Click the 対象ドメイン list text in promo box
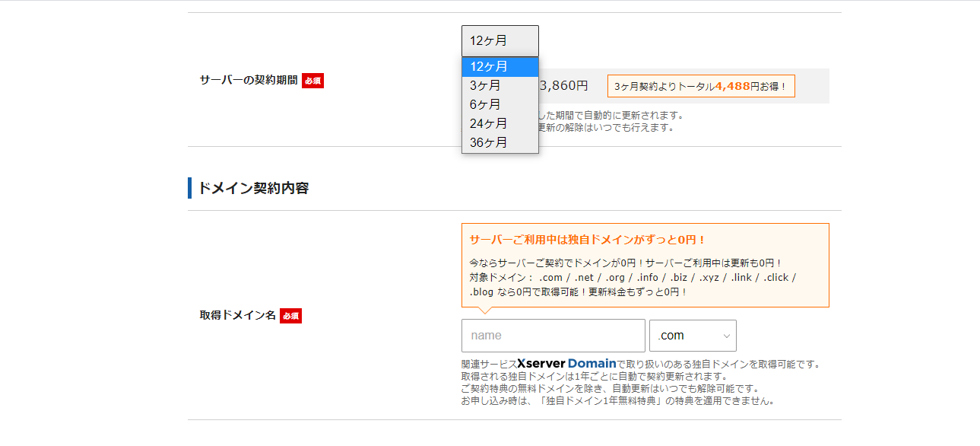 [633, 278]
